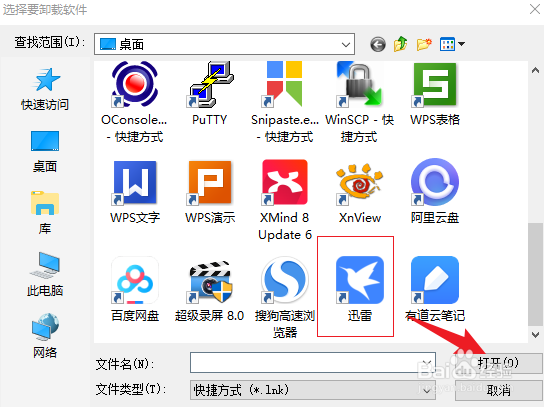
Task: Select the 迅雷 shortcut icon
Action: [x=359, y=280]
